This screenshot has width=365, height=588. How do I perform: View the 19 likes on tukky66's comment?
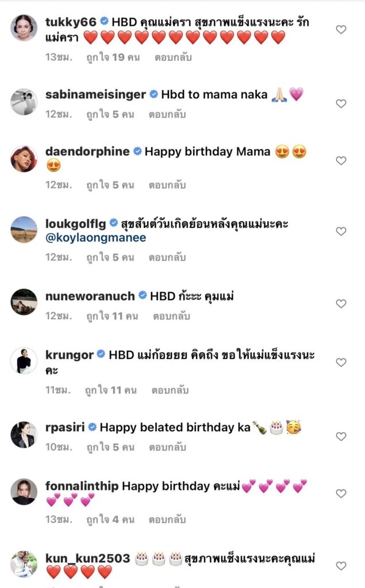(110, 57)
